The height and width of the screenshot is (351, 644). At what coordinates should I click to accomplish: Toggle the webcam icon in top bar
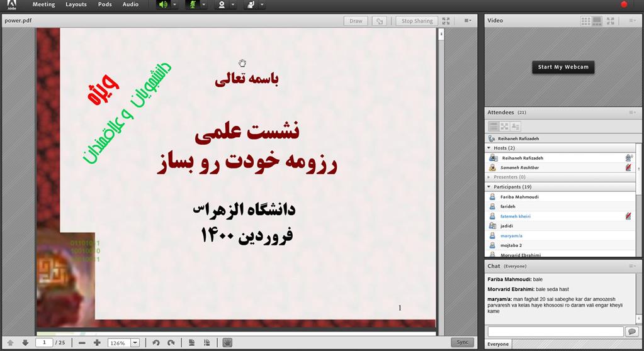click(222, 4)
